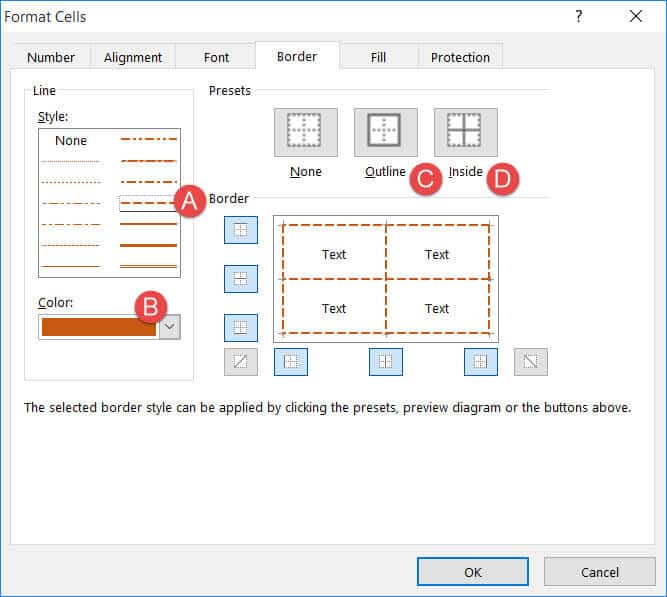The height and width of the screenshot is (597, 667).
Task: Toggle the right border button
Action: click(x=481, y=362)
